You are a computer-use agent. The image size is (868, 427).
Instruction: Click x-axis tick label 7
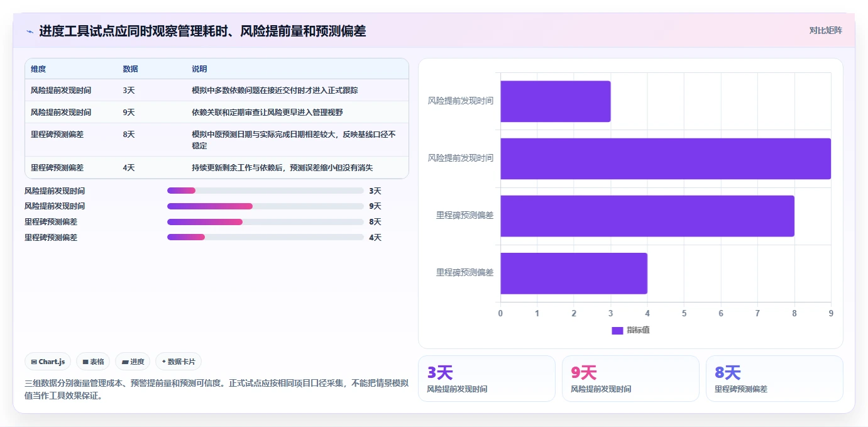[x=757, y=313]
